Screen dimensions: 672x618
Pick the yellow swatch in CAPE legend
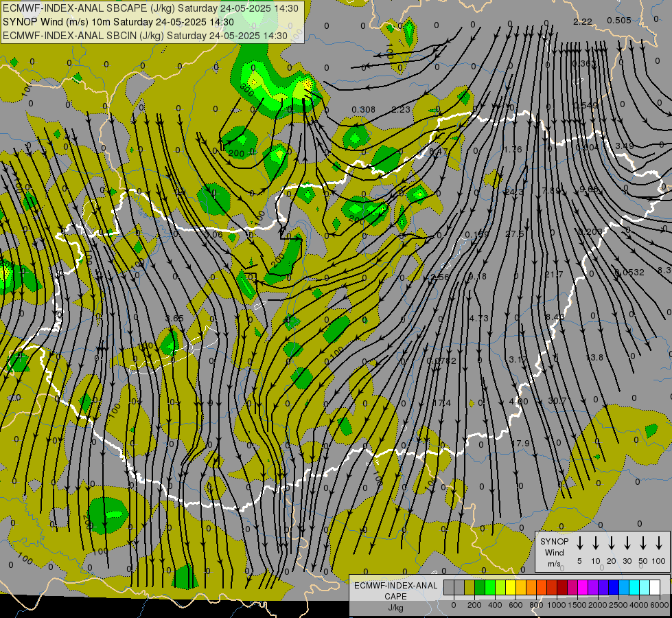point(511,587)
